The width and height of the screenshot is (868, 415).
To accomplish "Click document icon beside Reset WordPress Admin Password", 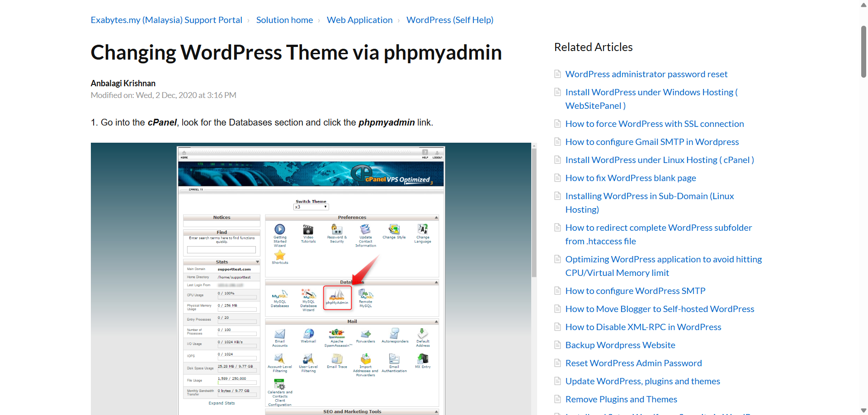I will [557, 363].
